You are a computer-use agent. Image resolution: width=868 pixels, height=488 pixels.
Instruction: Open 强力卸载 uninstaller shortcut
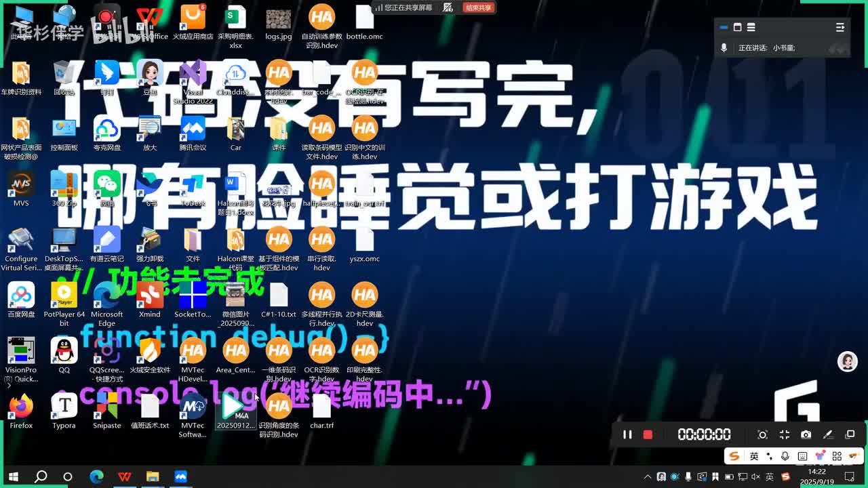point(150,245)
